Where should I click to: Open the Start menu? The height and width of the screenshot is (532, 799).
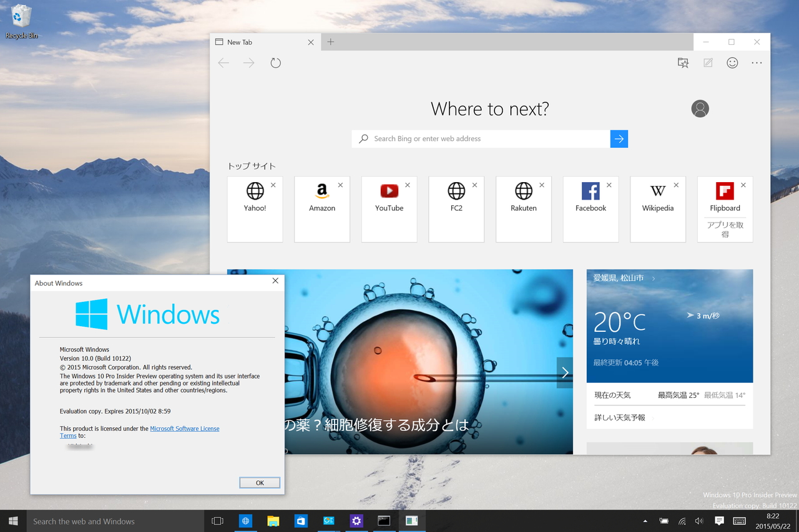(12, 521)
